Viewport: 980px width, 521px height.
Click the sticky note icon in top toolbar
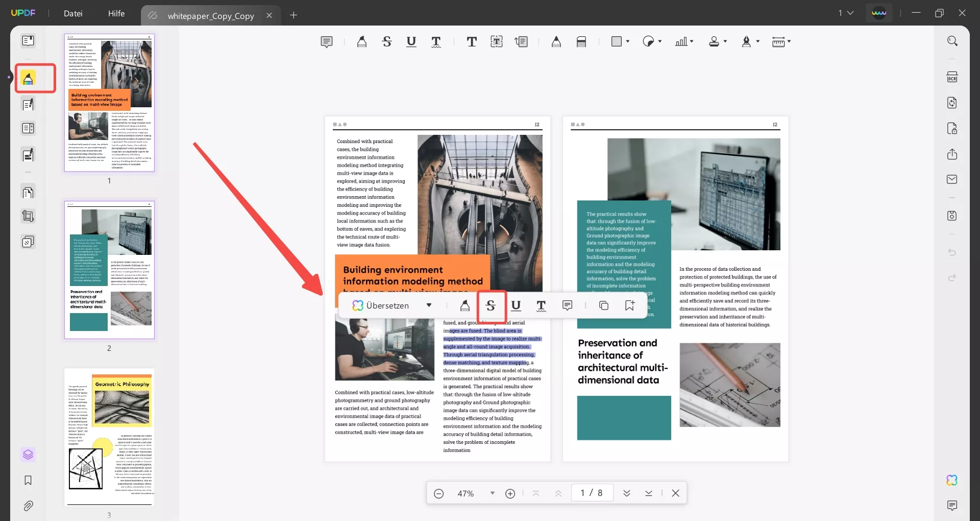pyautogui.click(x=327, y=42)
